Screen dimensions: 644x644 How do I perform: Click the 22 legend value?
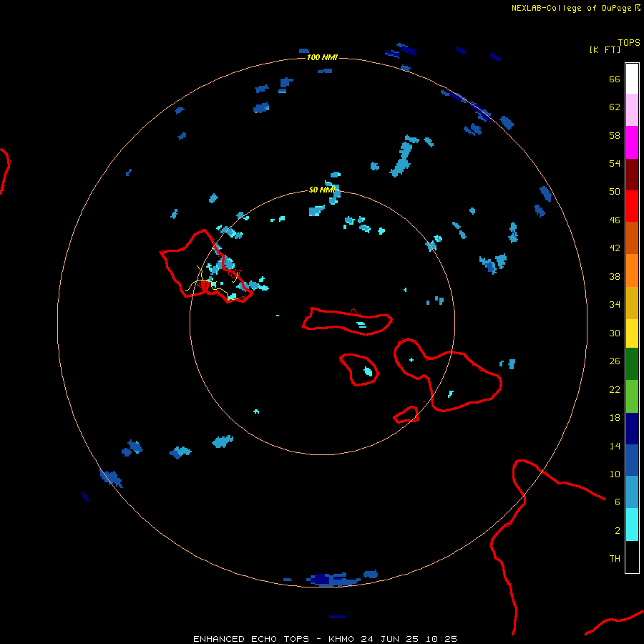pyautogui.click(x=615, y=390)
